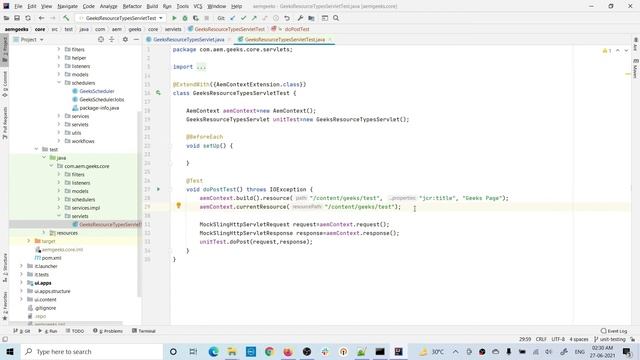
Task: Open the Problems tool window
Action: pos(108,331)
